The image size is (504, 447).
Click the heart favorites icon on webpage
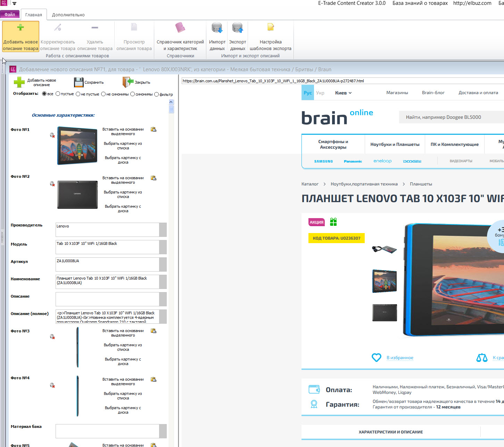tap(377, 357)
